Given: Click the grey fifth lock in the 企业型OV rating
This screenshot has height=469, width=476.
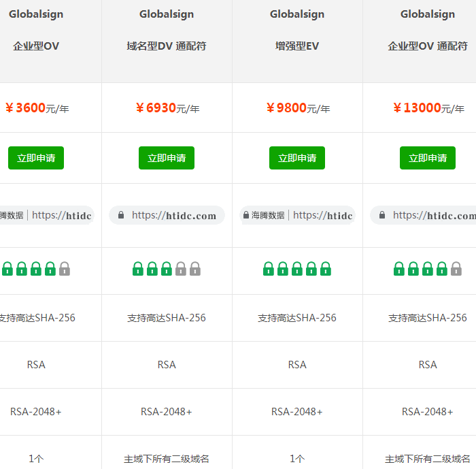Looking at the screenshot, I should [x=65, y=269].
